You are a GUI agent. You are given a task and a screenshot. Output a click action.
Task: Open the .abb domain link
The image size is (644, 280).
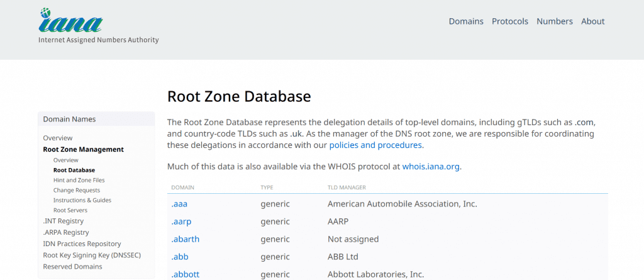[x=180, y=257]
